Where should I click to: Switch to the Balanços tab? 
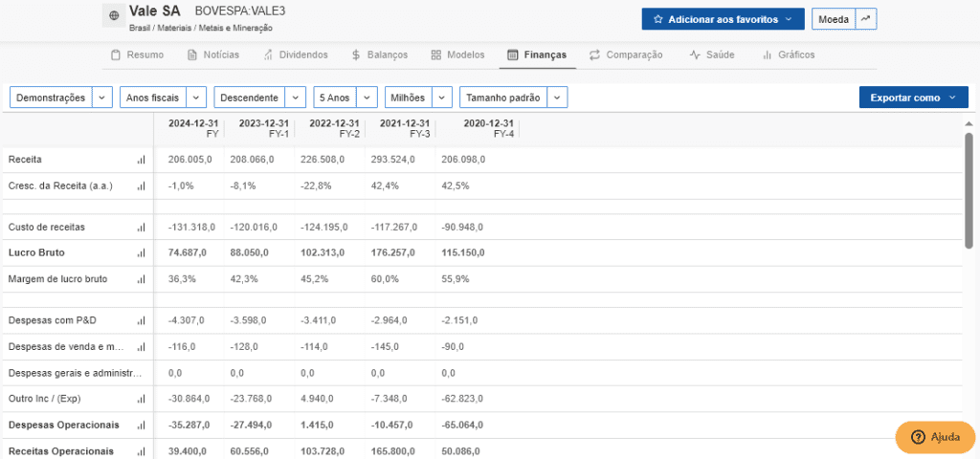point(379,55)
